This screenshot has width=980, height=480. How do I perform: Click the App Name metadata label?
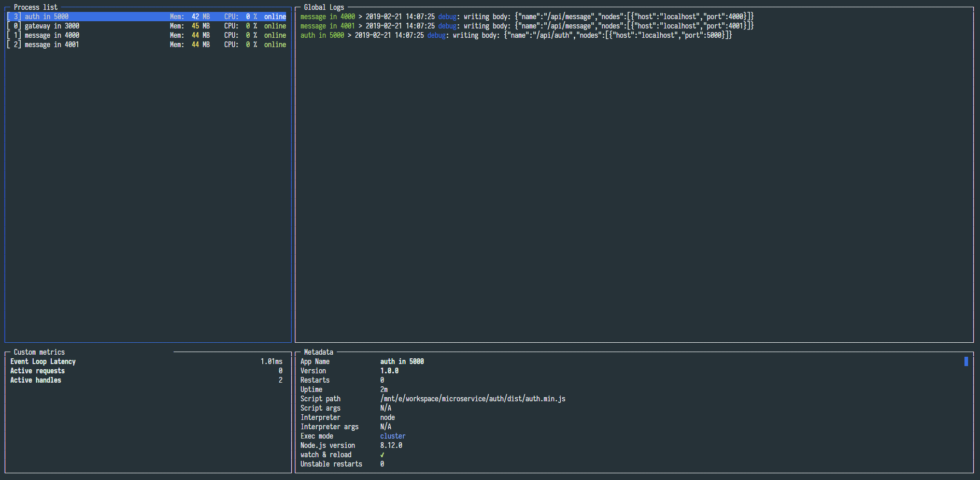point(315,361)
